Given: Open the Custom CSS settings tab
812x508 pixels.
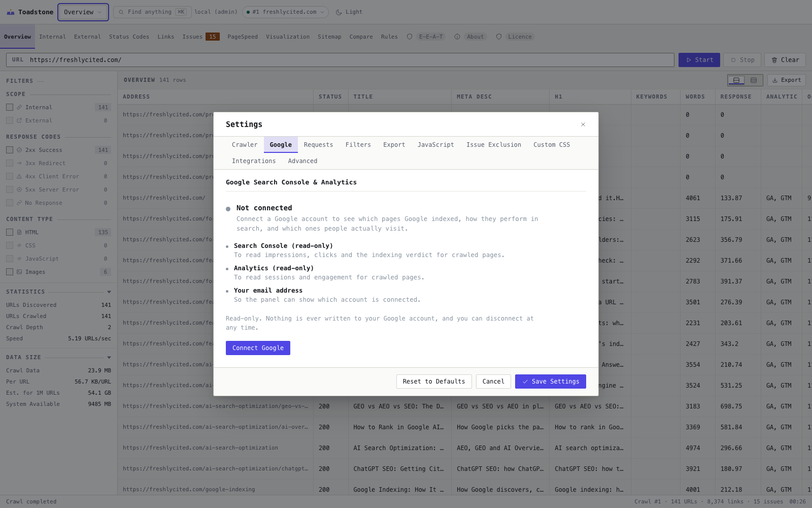Looking at the screenshot, I should [x=552, y=145].
